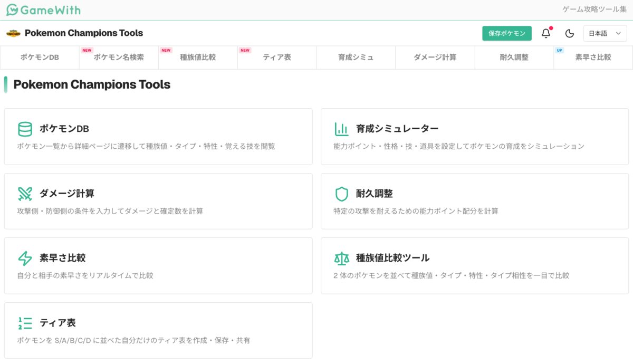Click description ポケモンを S/A/B/C/D に並べた
The width and height of the screenshot is (633, 364).
pyautogui.click(x=133, y=340)
